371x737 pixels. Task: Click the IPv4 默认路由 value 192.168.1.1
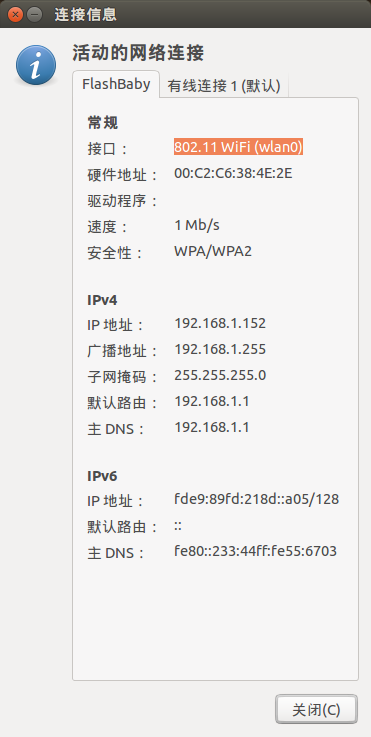[x=212, y=401]
